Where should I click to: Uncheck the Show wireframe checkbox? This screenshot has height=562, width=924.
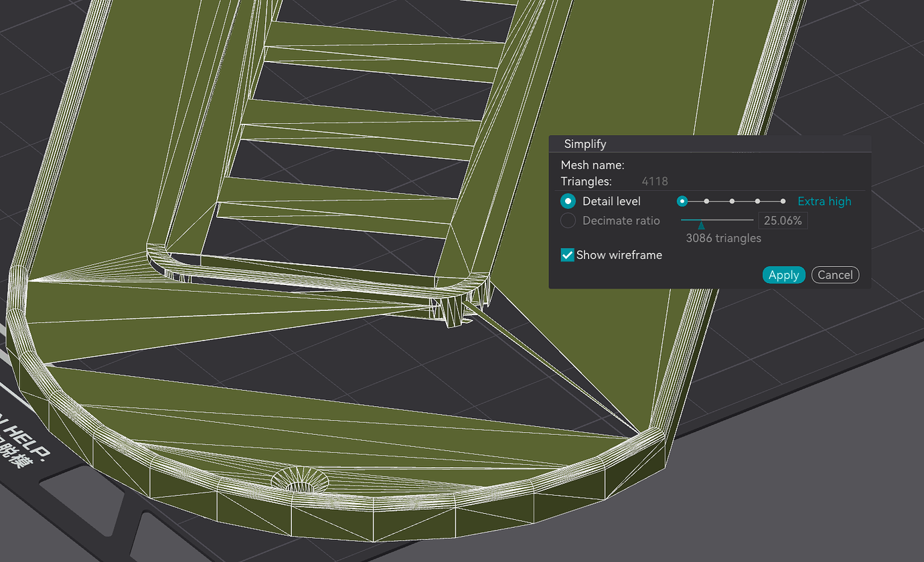[567, 255]
